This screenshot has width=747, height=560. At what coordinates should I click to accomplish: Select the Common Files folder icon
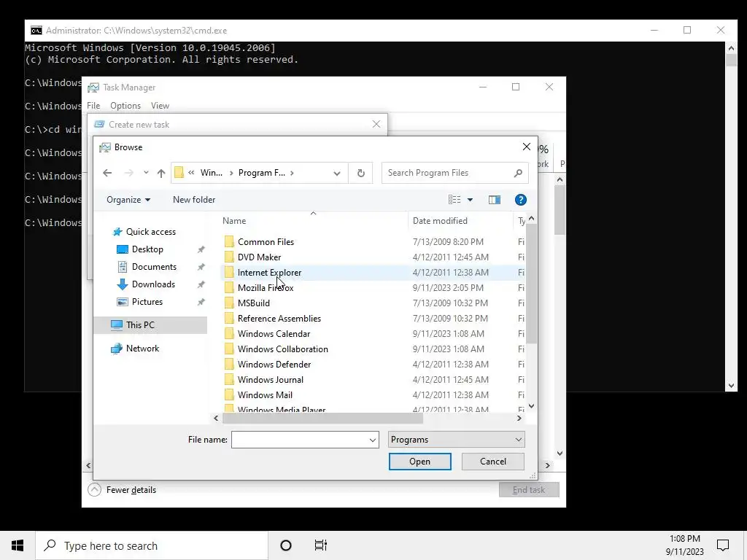[229, 242]
